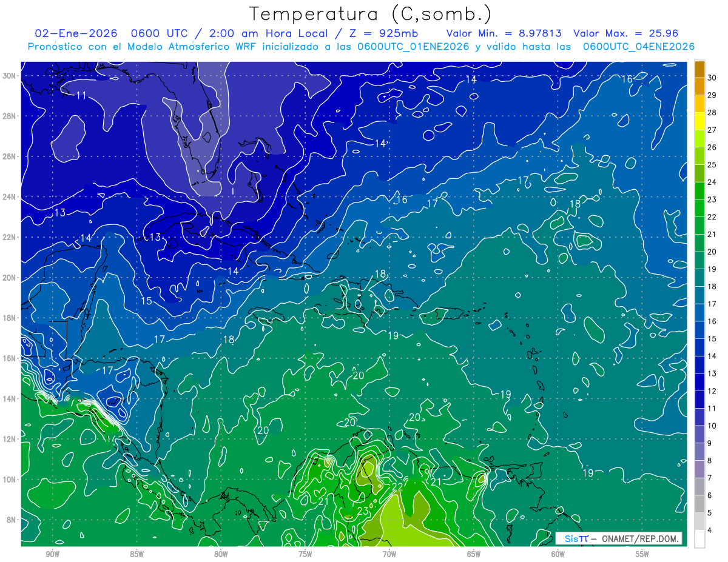728x562 pixels.
Task: Click the contour label 23 on the map
Action: [363, 511]
